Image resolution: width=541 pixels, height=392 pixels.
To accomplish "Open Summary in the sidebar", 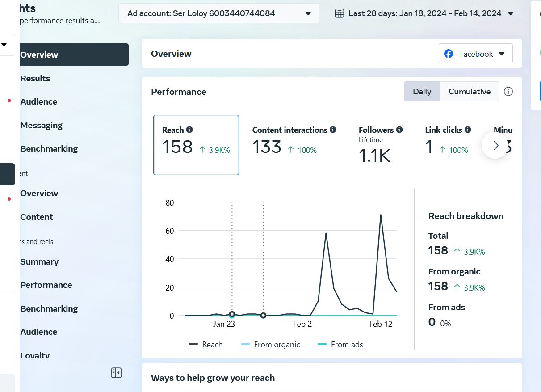I will tap(39, 261).
